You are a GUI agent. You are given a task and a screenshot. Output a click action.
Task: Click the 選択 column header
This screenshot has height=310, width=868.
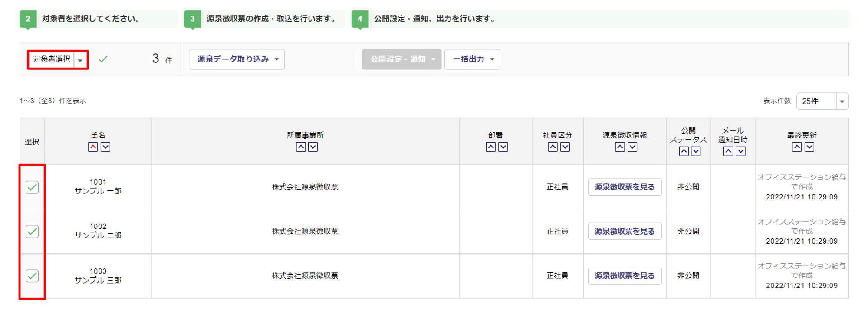32,142
